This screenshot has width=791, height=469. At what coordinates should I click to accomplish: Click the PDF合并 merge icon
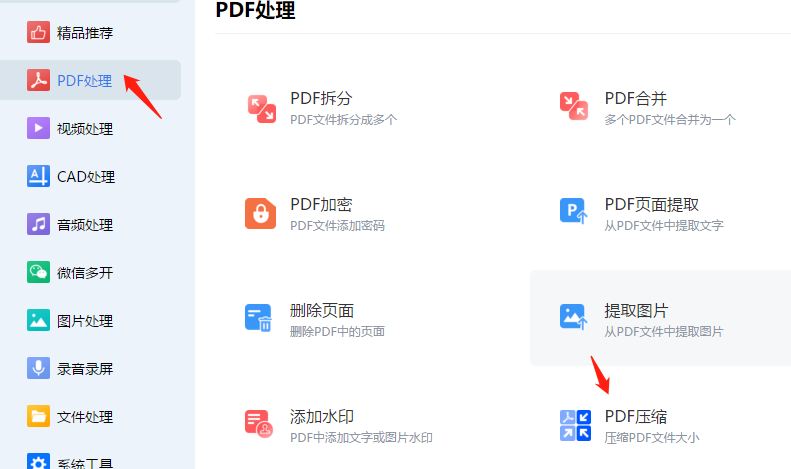coord(574,106)
